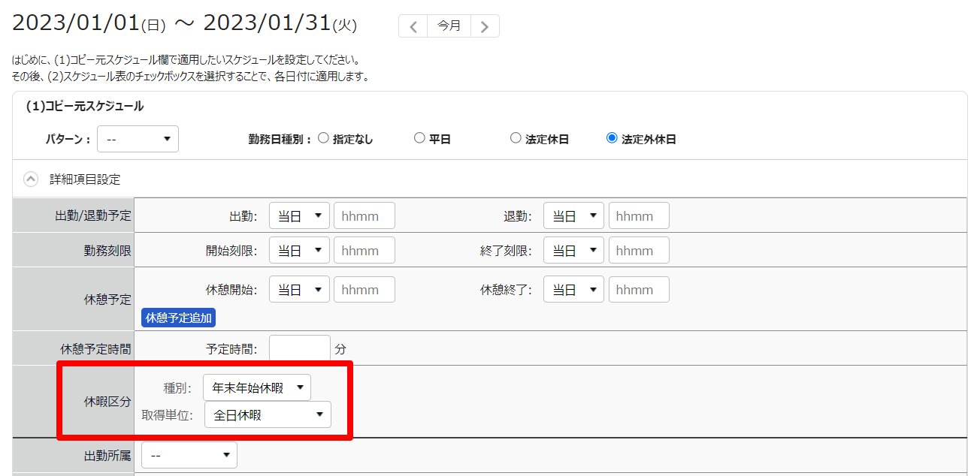Open the 取得単位 dropdown showing 全日休暇
The image size is (980, 476).
[x=268, y=414]
